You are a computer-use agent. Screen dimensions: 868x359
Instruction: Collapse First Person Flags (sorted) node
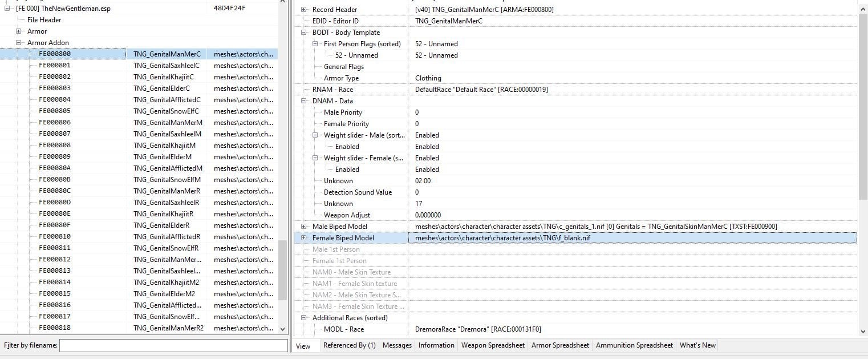[x=315, y=44]
